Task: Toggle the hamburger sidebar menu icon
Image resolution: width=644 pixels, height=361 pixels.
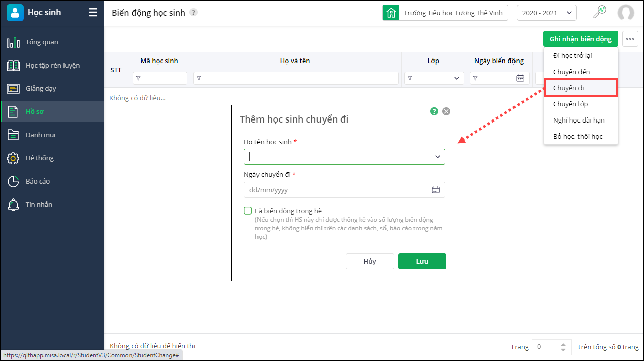Action: click(x=93, y=13)
